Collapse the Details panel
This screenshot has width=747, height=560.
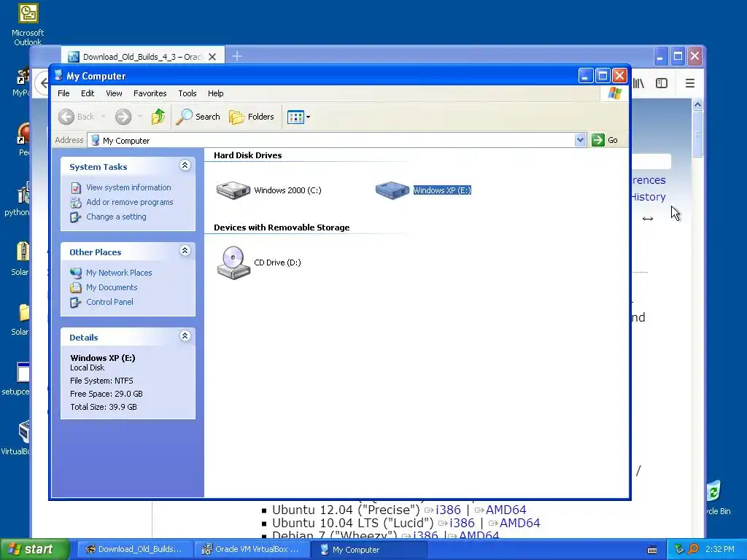(185, 335)
